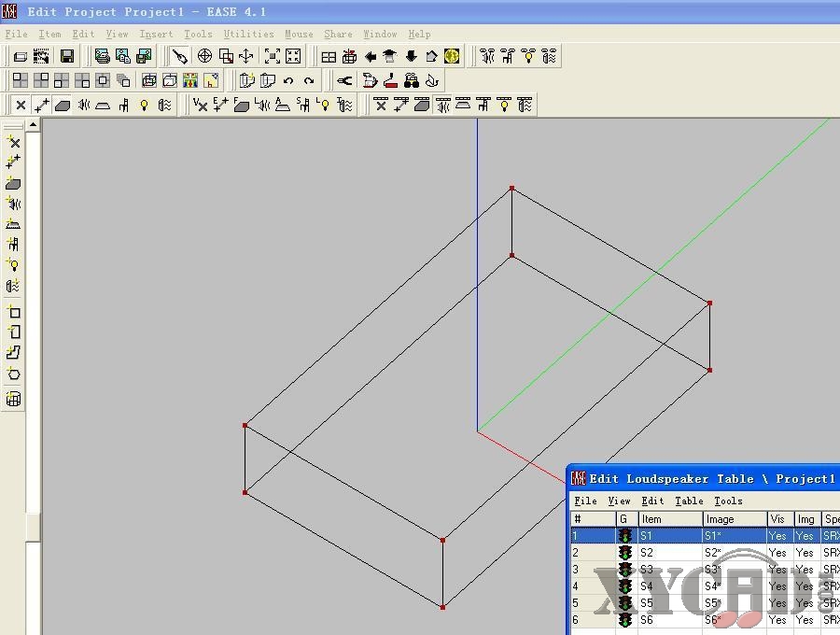Click Insert Edge icon in left sidebar
The width and height of the screenshot is (840, 635).
13,162
